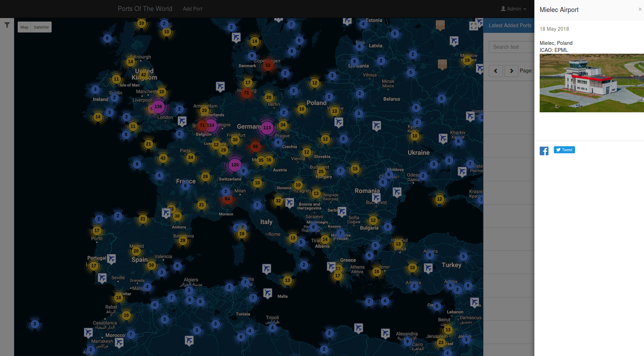Go to previous page of ports
The image size is (644, 356).
pos(495,71)
